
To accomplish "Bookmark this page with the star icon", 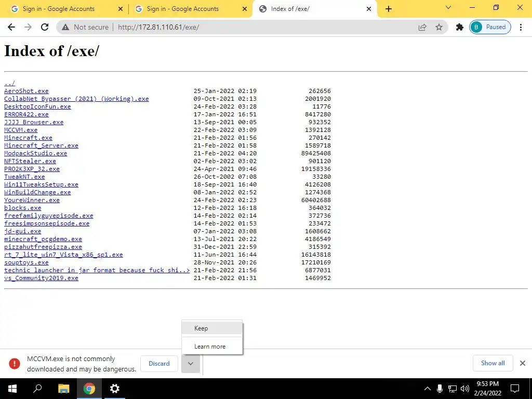I will [439, 27].
